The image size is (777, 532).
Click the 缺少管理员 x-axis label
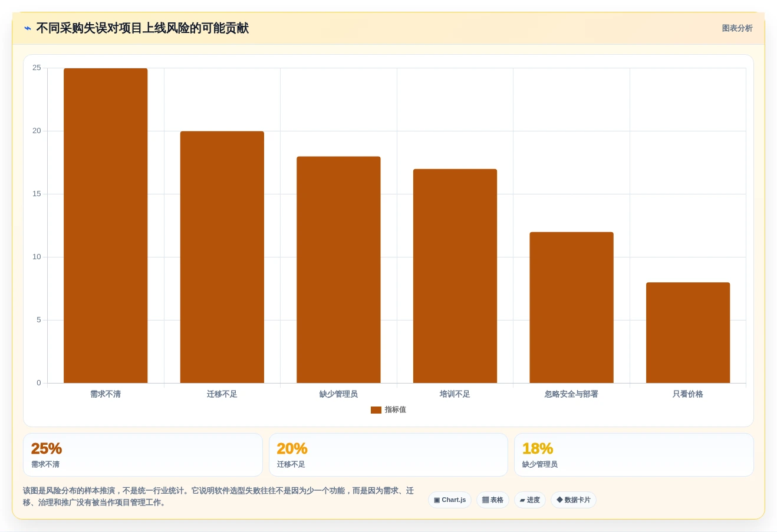click(338, 394)
